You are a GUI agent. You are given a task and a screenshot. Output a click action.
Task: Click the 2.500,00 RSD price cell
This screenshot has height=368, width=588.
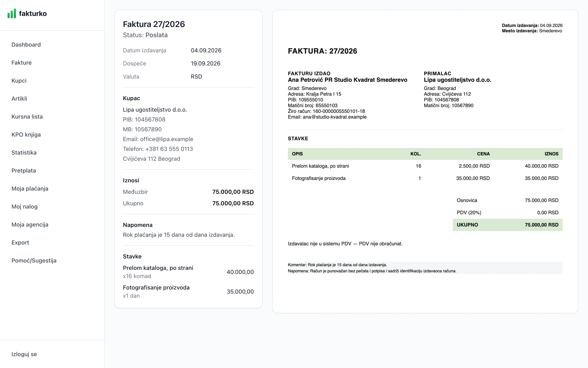474,166
